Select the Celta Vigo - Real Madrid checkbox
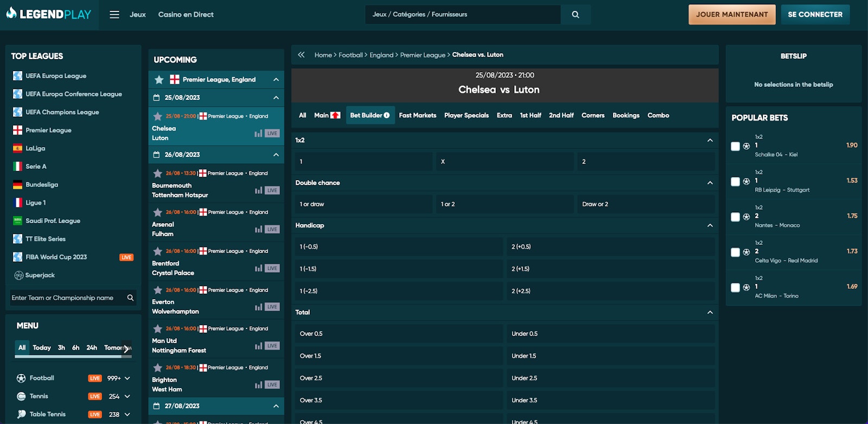Viewport: 868px width, 424px height. 735,252
